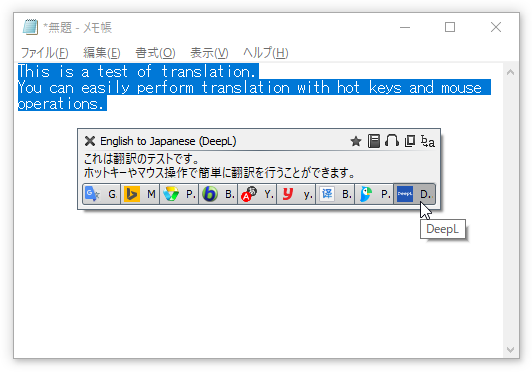The height and width of the screenshot is (372, 532).
Task: Click the 'English to Japanese (DeepL)' title text
Action: pos(168,141)
